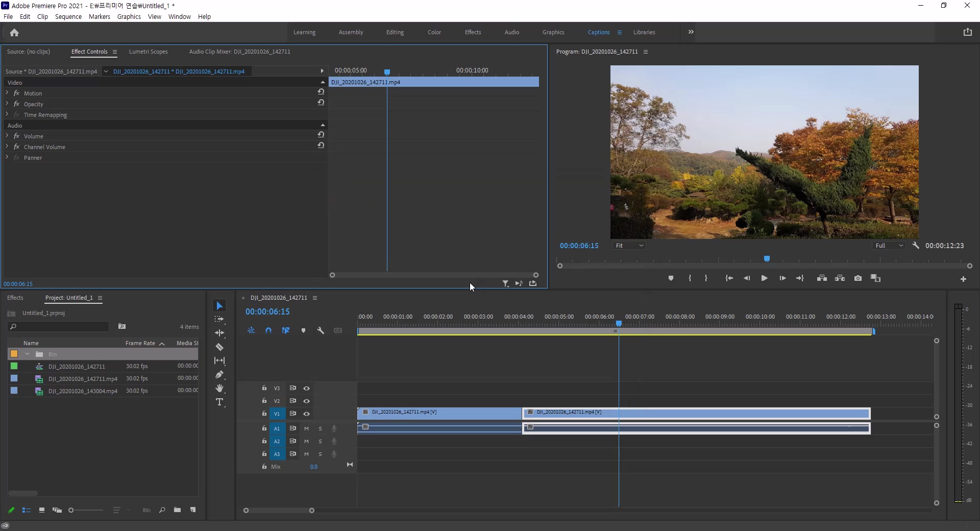Image resolution: width=980 pixels, height=531 pixels.
Task: Expand the Time Remapping effect
Action: pyautogui.click(x=7, y=114)
